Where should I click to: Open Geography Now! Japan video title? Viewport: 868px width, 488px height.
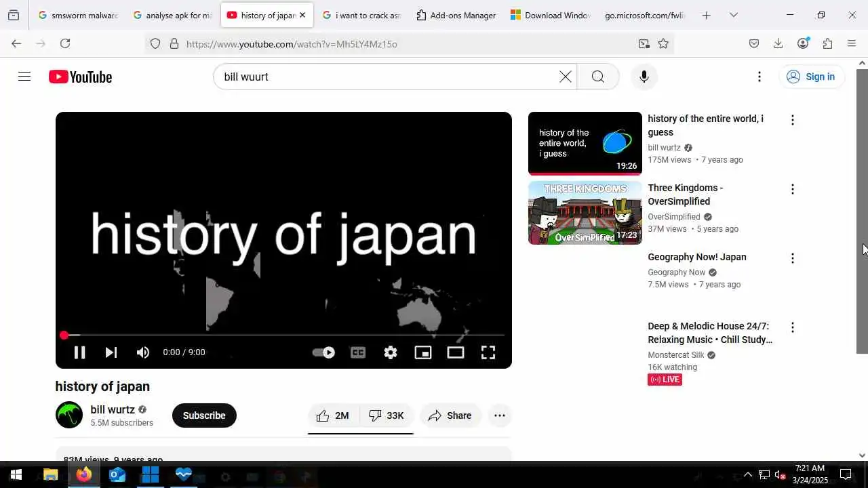(697, 257)
